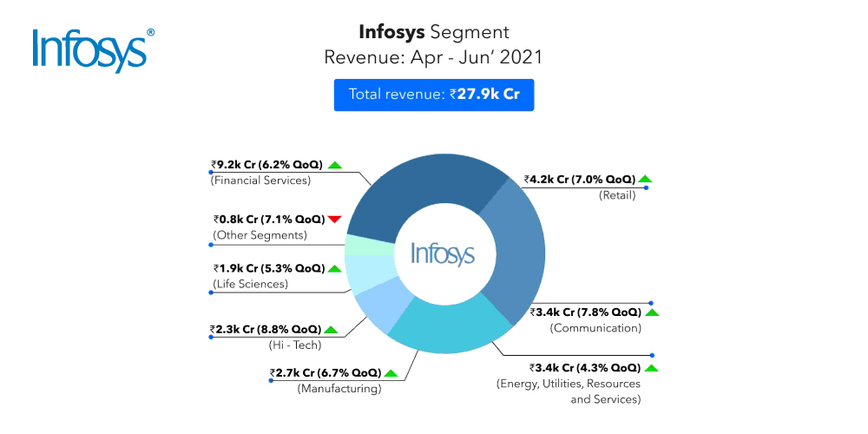Click the (Communication) label

point(595,328)
